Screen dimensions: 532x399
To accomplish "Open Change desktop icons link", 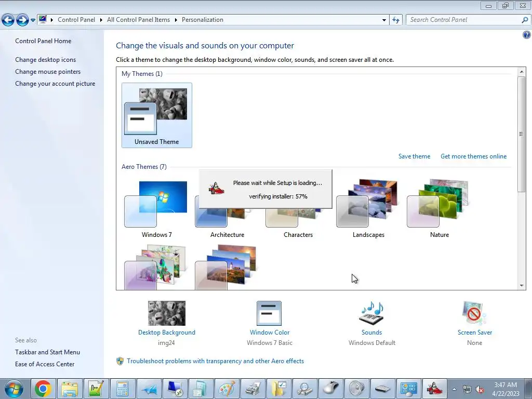I will tap(46, 60).
